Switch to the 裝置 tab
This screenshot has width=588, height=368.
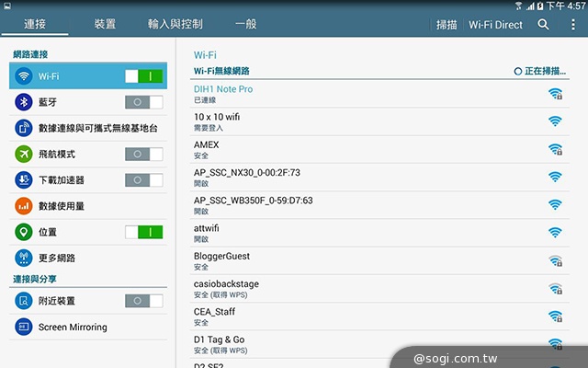pyautogui.click(x=105, y=25)
